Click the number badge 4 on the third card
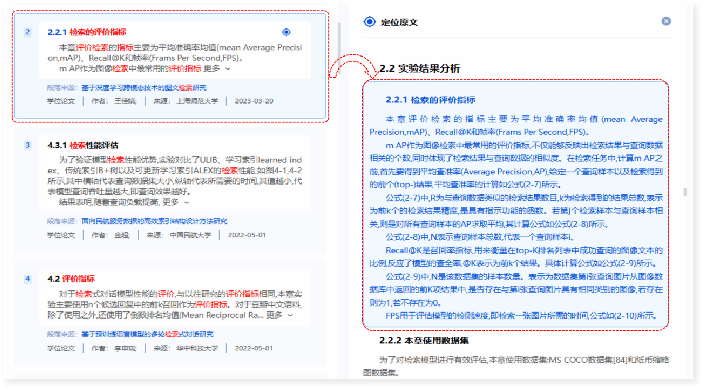704x390 pixels. tap(28, 279)
